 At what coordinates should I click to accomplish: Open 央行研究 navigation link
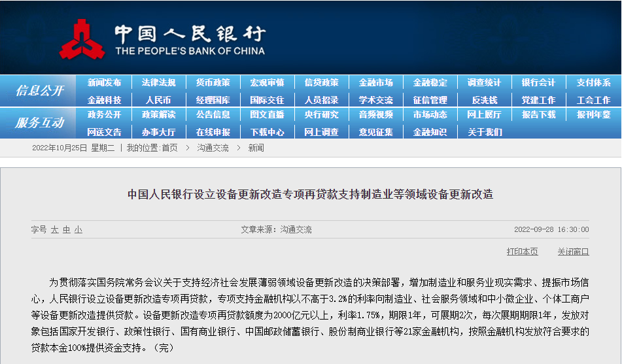[322, 114]
